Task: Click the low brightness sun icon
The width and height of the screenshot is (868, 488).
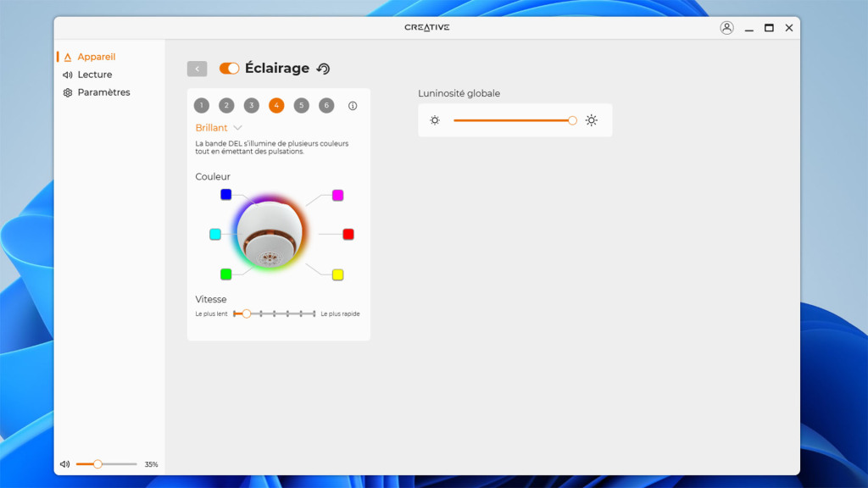Action: click(435, 120)
